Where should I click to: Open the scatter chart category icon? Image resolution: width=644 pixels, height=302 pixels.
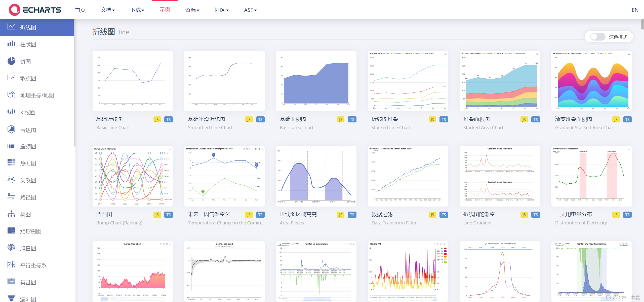11,78
